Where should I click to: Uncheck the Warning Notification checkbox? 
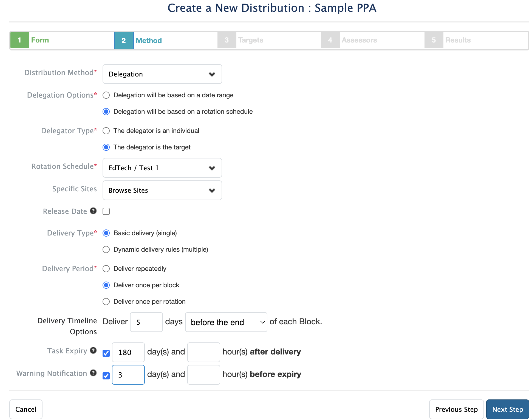coord(106,376)
